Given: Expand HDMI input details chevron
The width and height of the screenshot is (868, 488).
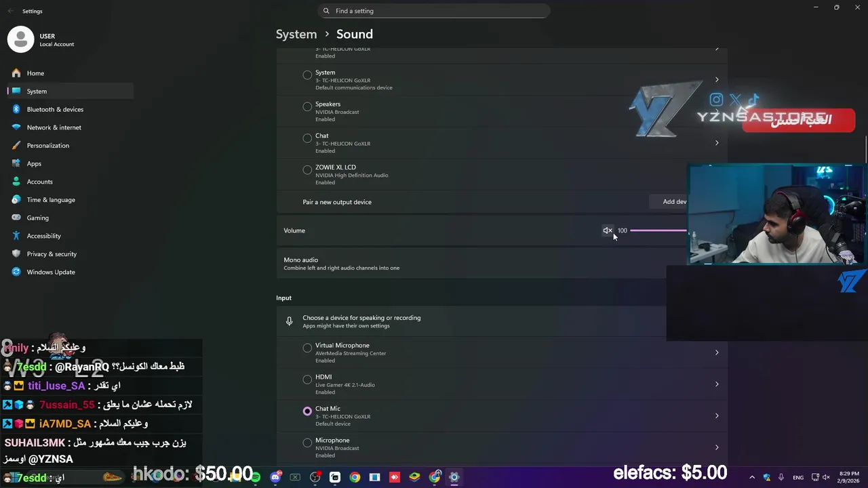Looking at the screenshot, I should click(717, 384).
